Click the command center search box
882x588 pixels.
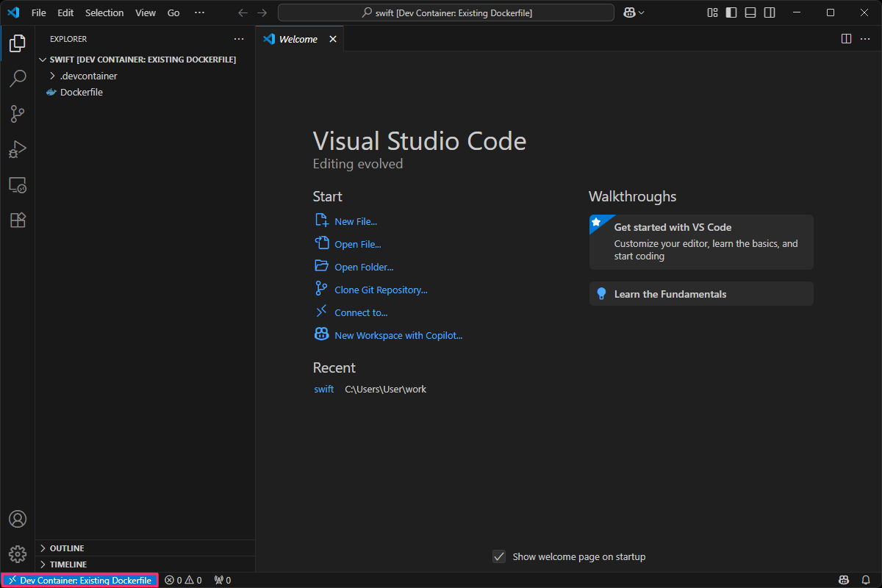click(446, 12)
